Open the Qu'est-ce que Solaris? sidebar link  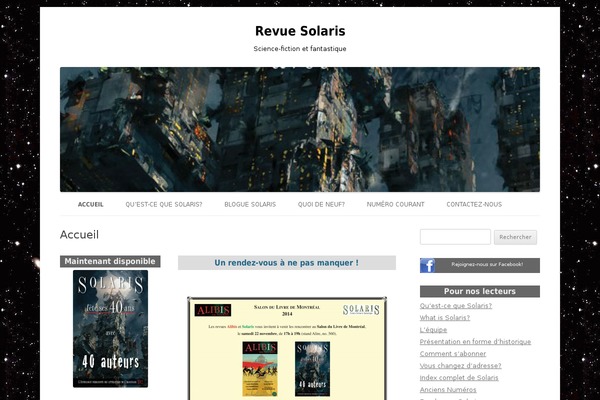[456, 305]
